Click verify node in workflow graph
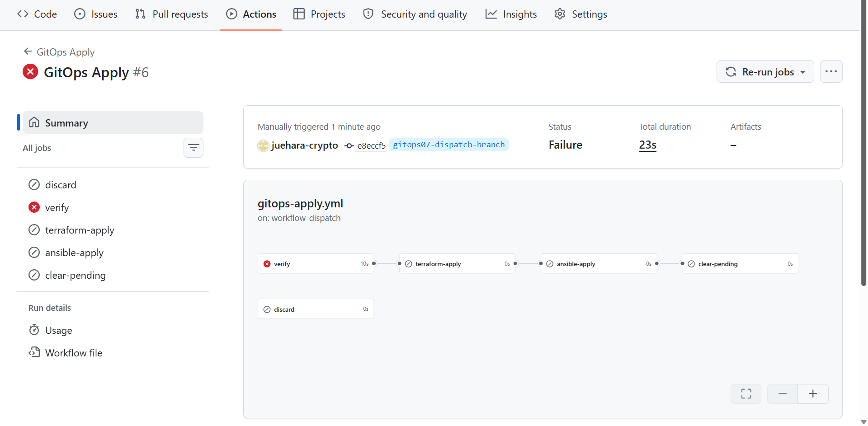The image size is (868, 426). pos(316,263)
